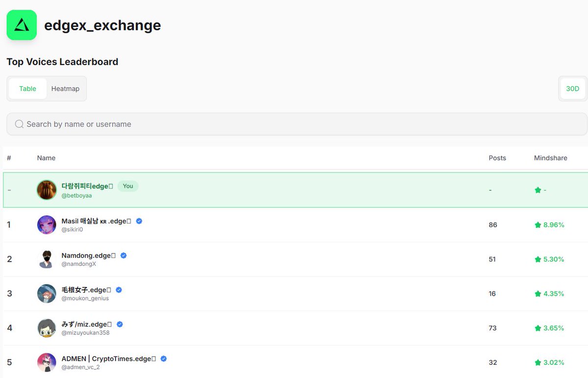The image size is (588, 378).
Task: Click the edgex_exchange page title
Action: (x=102, y=25)
